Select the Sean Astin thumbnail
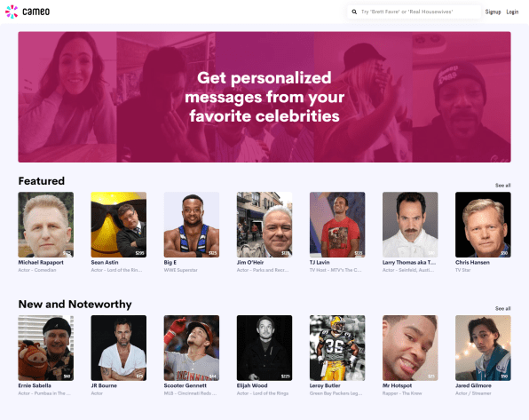 tap(119, 225)
